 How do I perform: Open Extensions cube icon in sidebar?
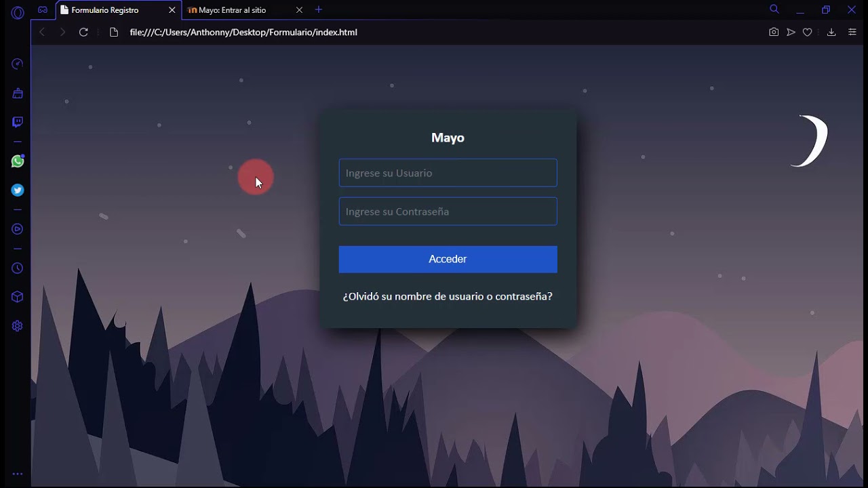click(18, 297)
